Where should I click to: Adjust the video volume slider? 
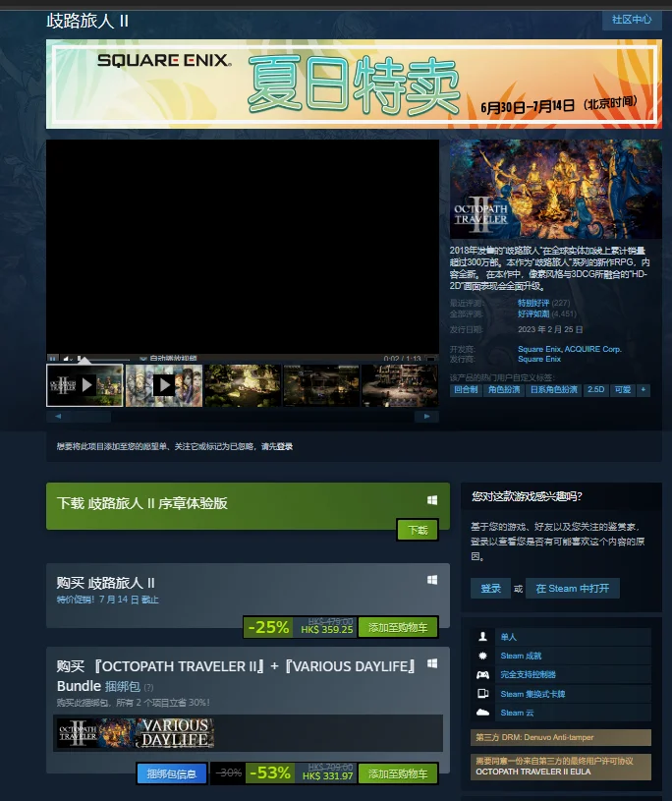click(103, 359)
